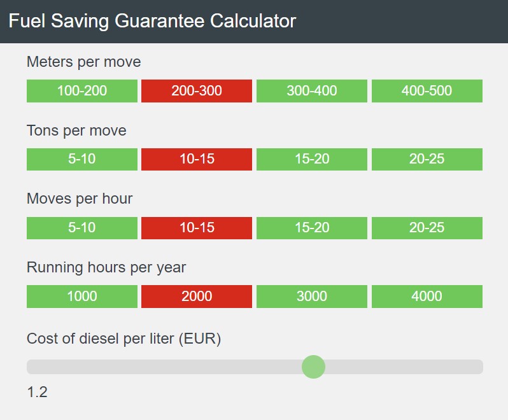Set meters per move to 400-500
The image size is (508, 420).
tap(427, 91)
